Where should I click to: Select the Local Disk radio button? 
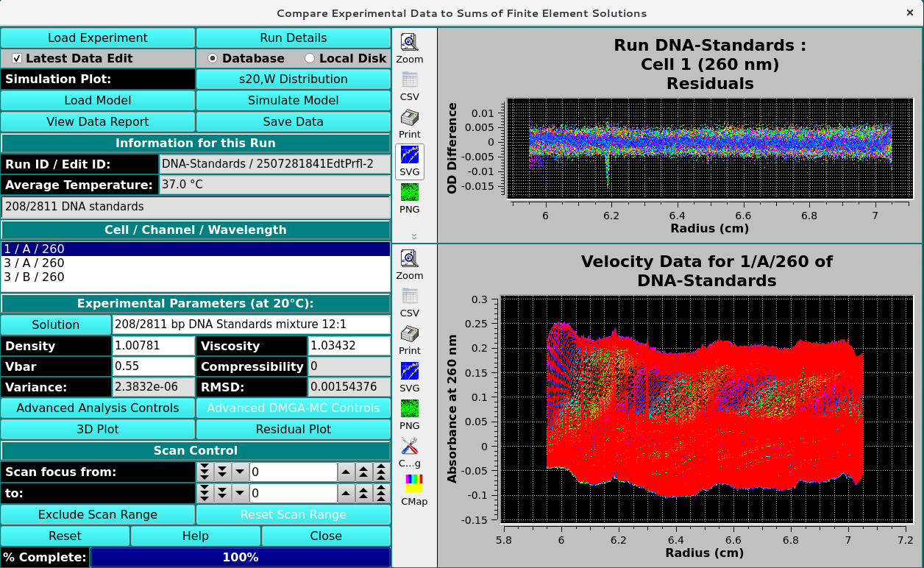[x=310, y=58]
